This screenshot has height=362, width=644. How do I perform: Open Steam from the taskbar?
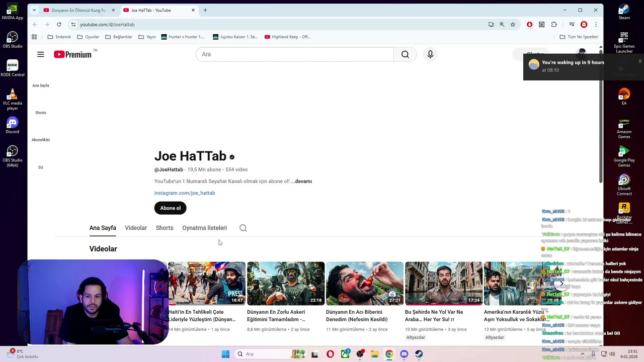(419, 354)
